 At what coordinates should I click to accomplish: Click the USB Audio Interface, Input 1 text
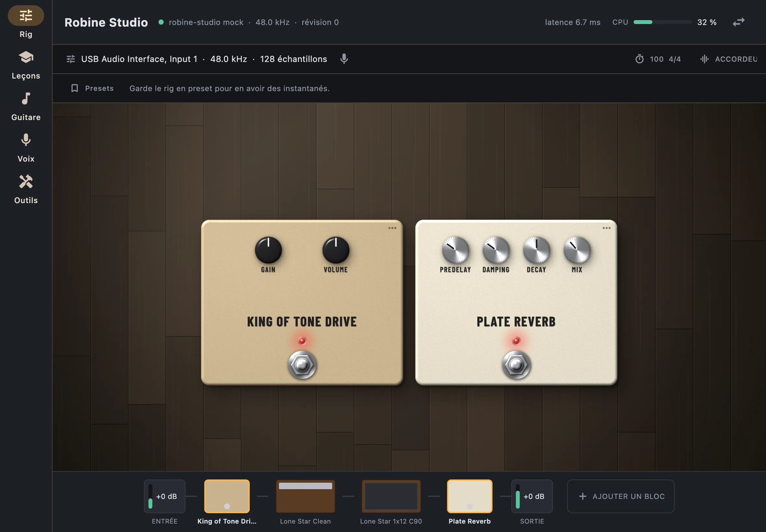tap(139, 59)
